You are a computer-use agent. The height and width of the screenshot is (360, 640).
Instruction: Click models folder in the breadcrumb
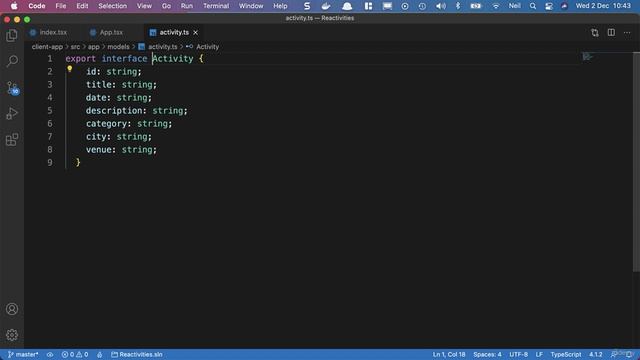tap(118, 47)
